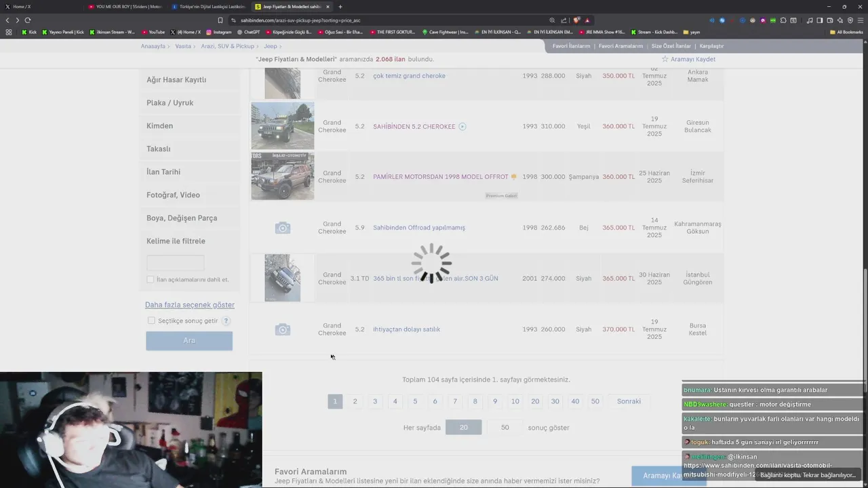
Task: Open the extensions puzzle-piece icon
Action: [783, 20]
